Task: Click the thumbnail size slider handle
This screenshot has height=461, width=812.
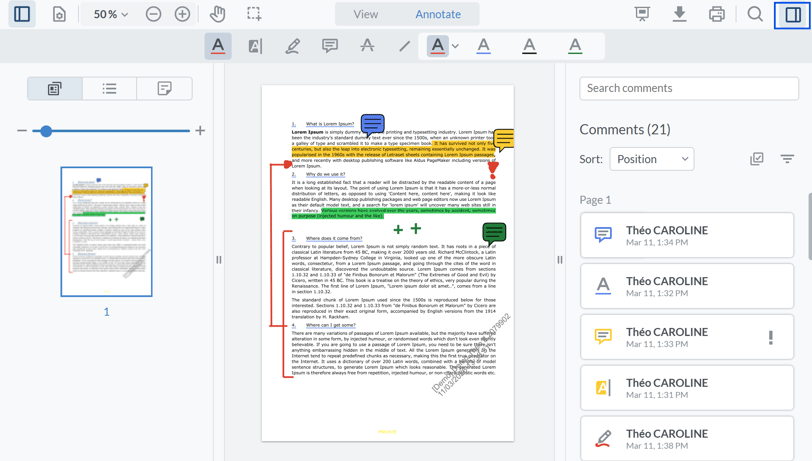Action: click(46, 131)
